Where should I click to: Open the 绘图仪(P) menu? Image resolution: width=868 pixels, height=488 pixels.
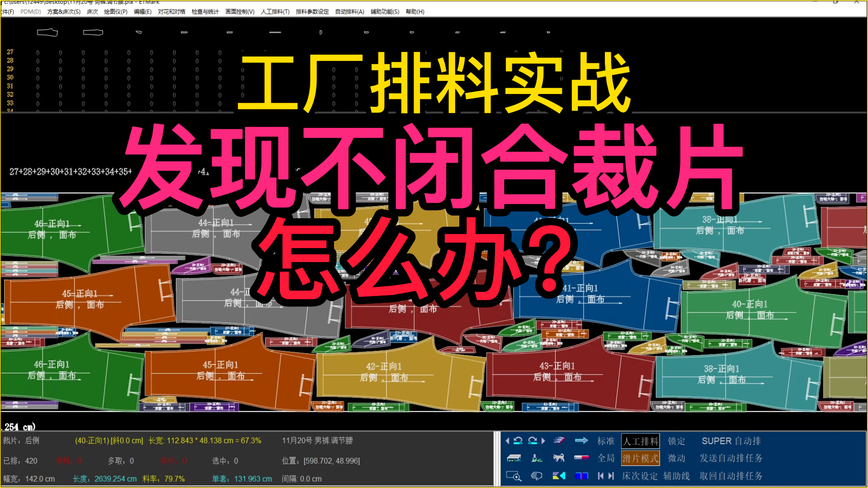[x=116, y=12]
